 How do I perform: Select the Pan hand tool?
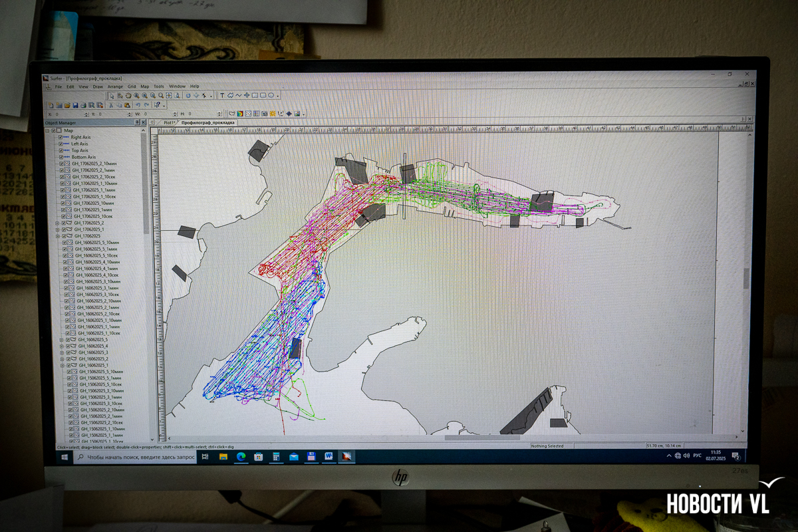(128, 96)
